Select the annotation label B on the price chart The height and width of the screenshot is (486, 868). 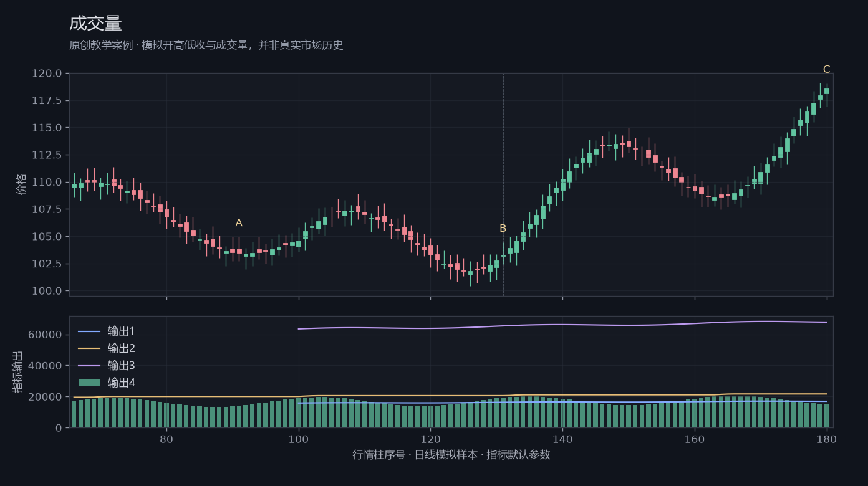[x=503, y=229]
